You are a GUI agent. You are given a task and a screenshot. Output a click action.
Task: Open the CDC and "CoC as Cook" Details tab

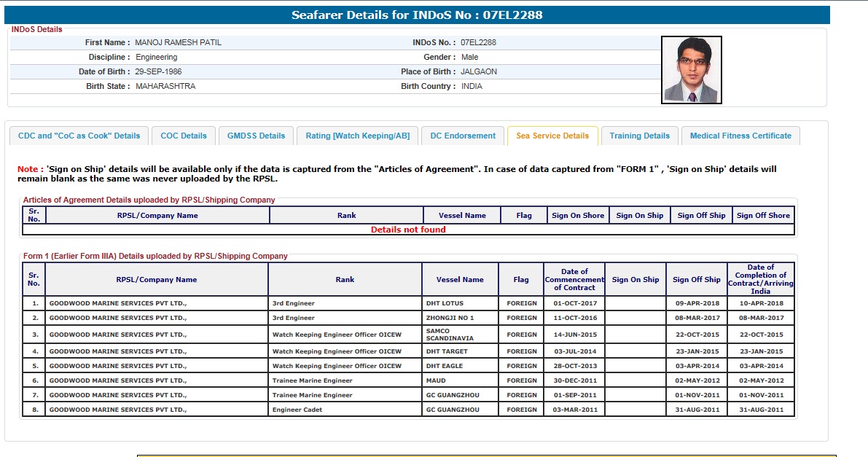79,136
